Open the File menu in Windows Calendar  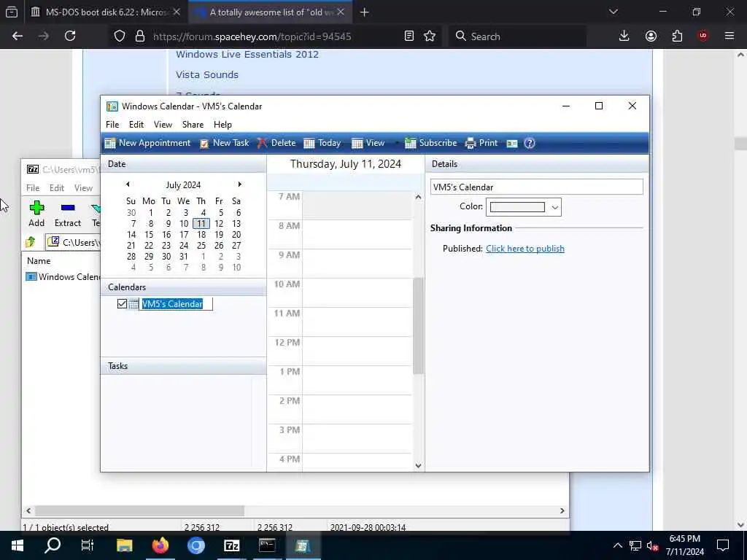pos(112,124)
